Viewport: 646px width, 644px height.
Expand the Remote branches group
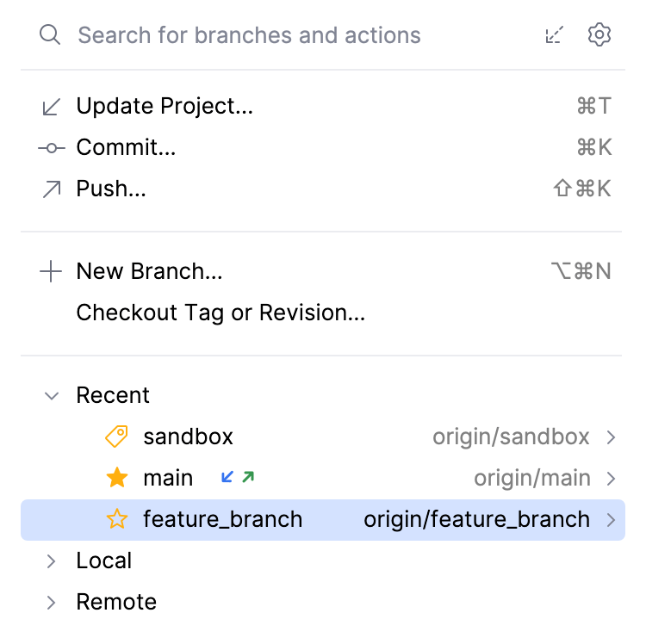(x=52, y=603)
